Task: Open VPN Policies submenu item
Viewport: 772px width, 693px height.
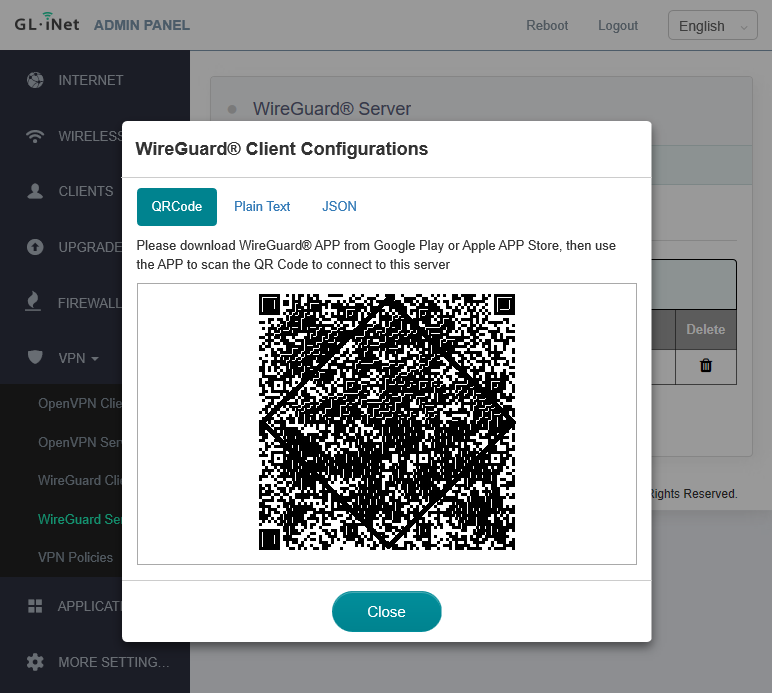Action: (x=75, y=557)
